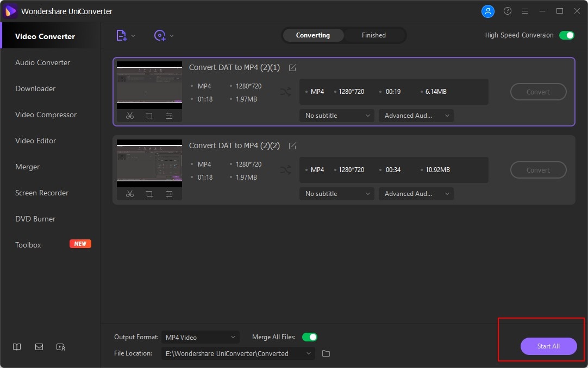Go to Downloader section
This screenshot has width=588, height=368.
pos(50,88)
